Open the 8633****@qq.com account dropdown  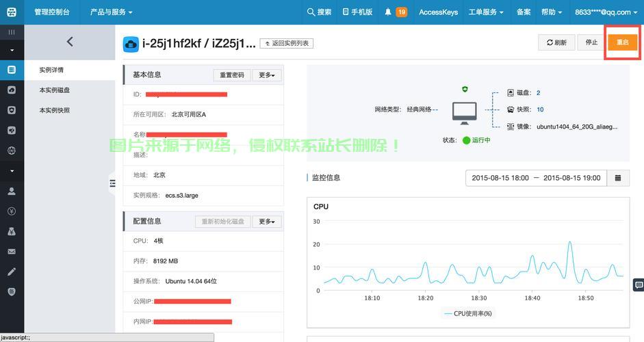pos(606,12)
